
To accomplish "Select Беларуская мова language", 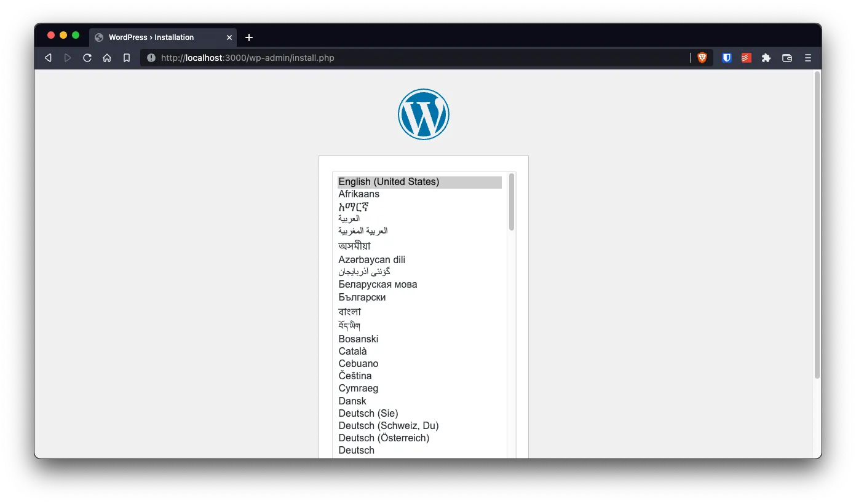I will click(x=419, y=285).
